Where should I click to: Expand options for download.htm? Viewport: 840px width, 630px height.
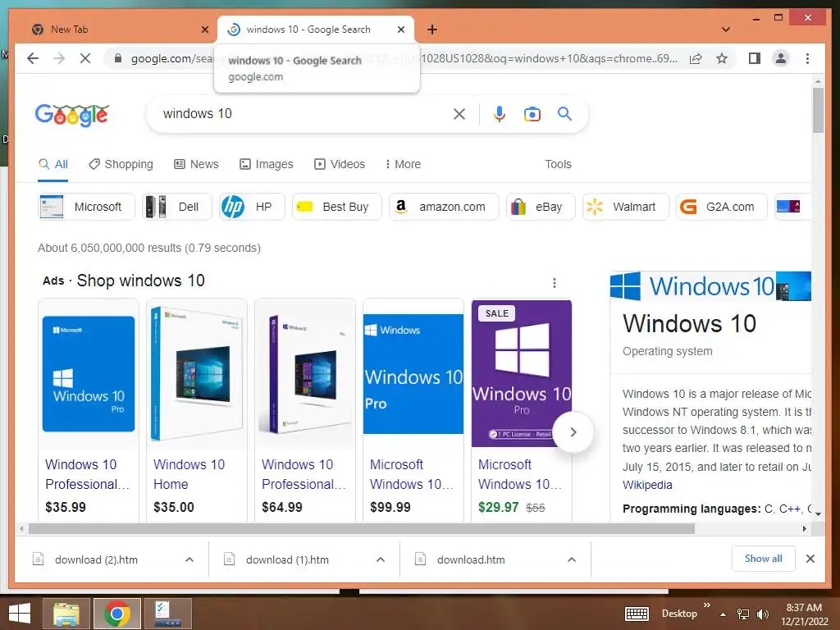pos(572,559)
